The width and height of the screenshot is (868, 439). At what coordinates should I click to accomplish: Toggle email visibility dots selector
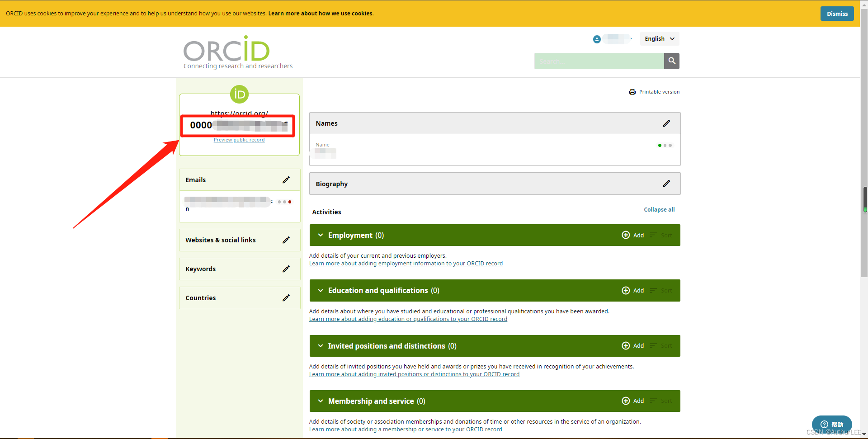[x=284, y=202]
